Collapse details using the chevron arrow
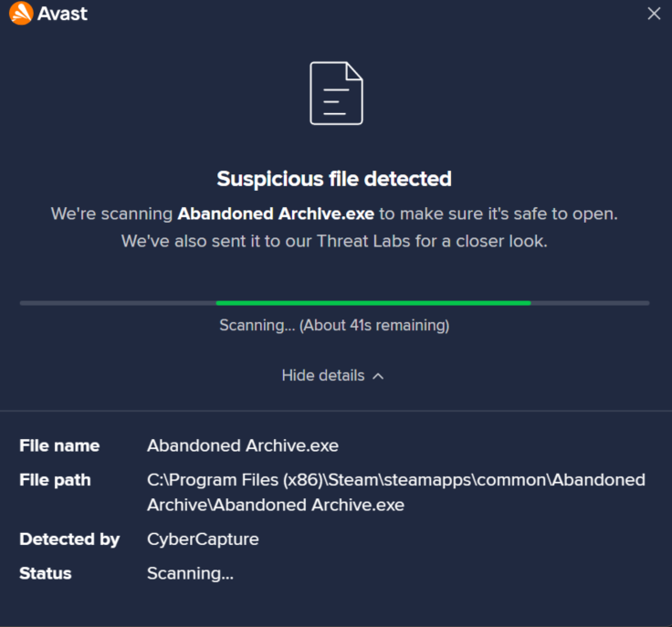This screenshot has height=627, width=672. [x=378, y=376]
